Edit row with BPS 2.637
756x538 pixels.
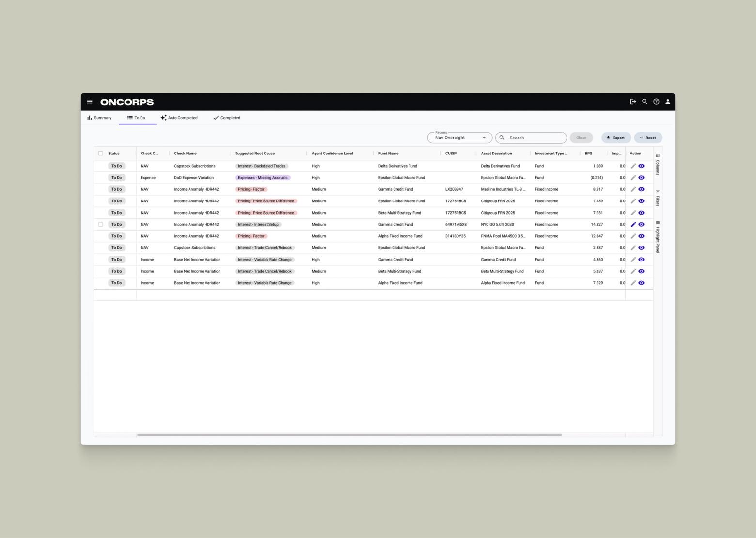(633, 248)
